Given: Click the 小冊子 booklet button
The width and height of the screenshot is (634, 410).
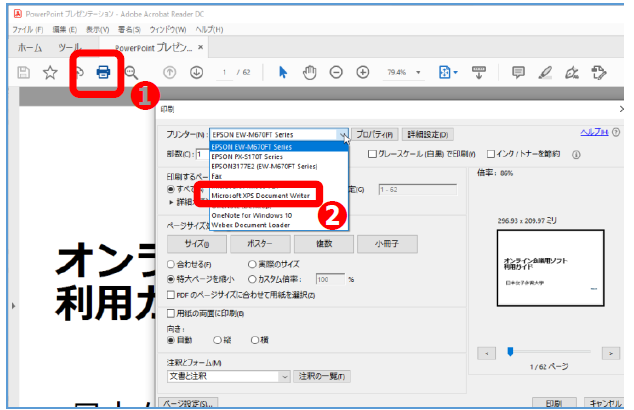Looking at the screenshot, I should [x=387, y=244].
